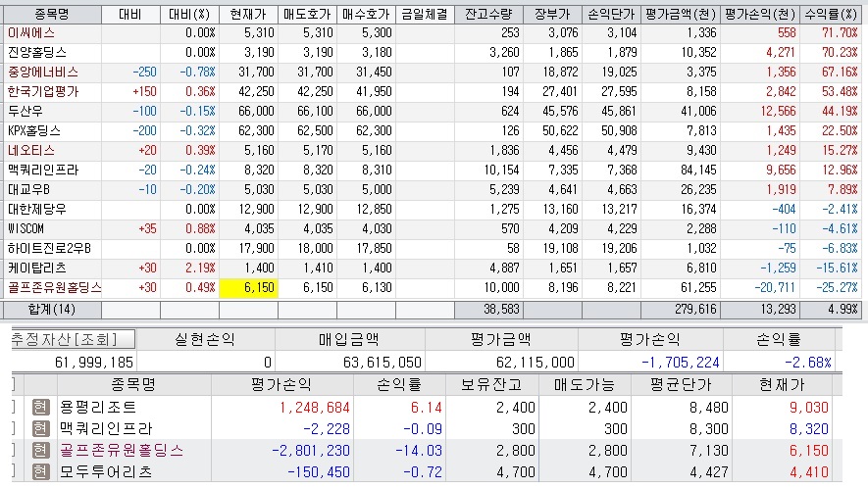
Task: Click the estimated asset value 61,999,185
Action: pos(94,363)
